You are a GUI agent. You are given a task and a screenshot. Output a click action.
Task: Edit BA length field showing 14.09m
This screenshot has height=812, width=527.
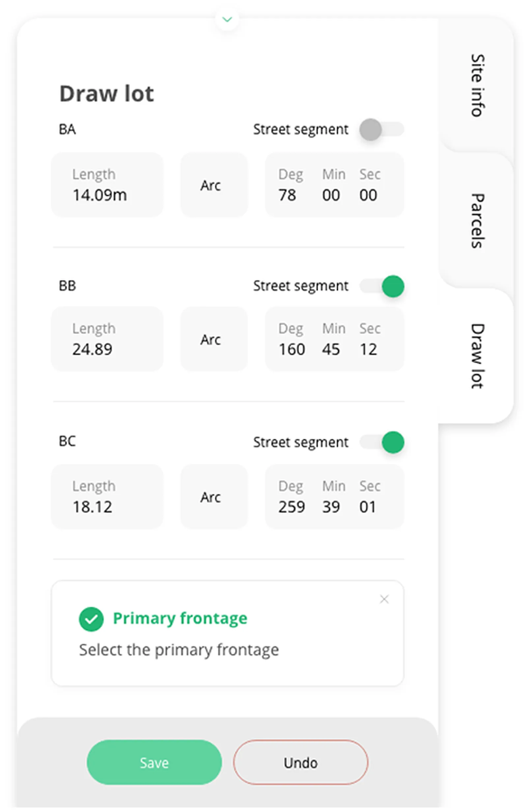tap(107, 185)
